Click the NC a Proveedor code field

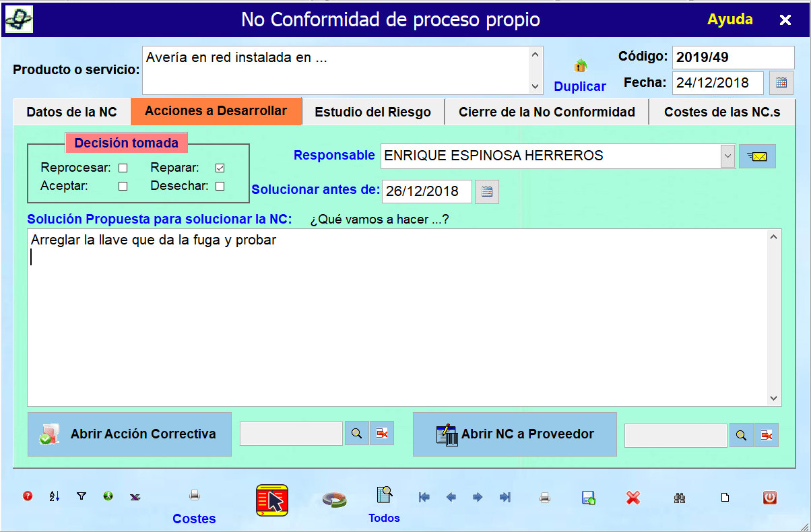676,435
